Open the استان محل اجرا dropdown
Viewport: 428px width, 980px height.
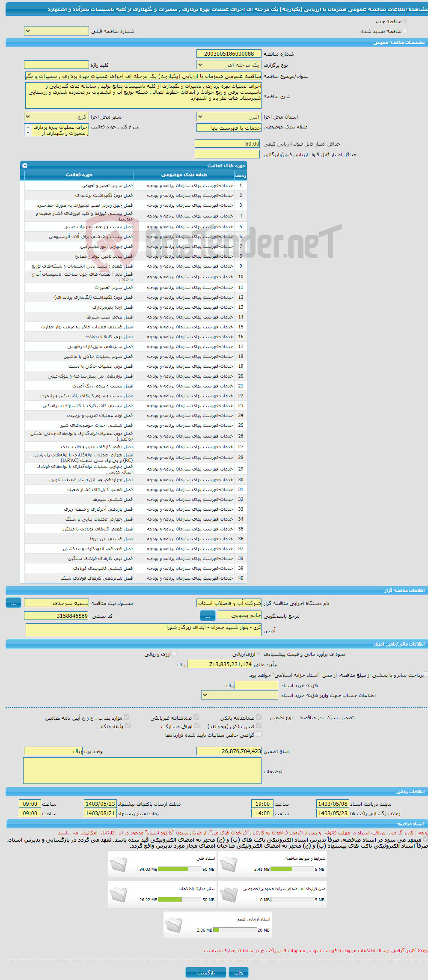pos(229,116)
